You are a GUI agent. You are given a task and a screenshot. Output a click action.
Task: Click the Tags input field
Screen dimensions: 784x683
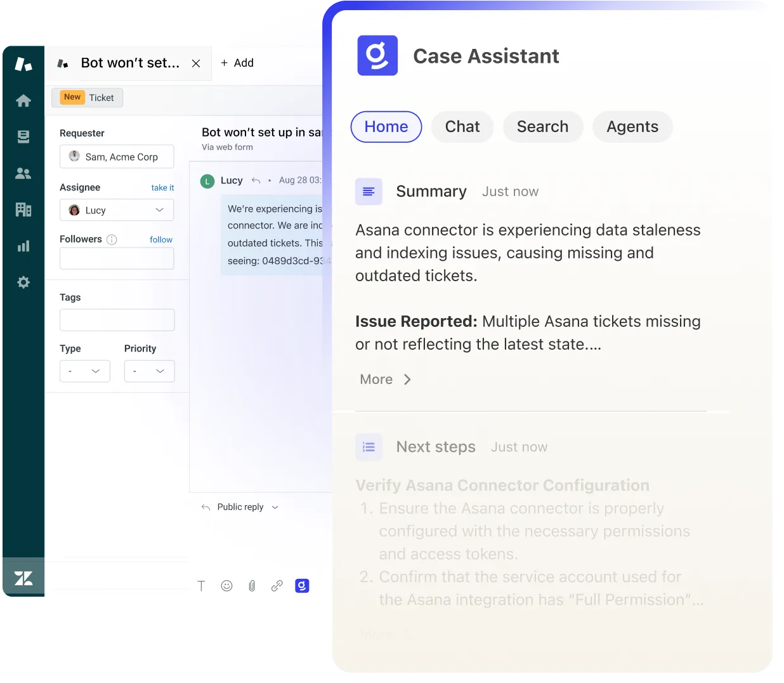pyautogui.click(x=117, y=320)
